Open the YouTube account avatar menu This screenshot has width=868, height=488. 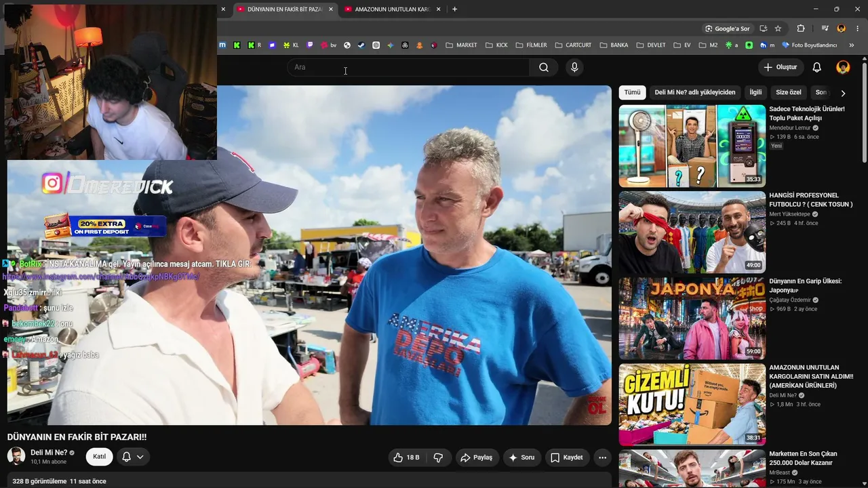click(843, 67)
